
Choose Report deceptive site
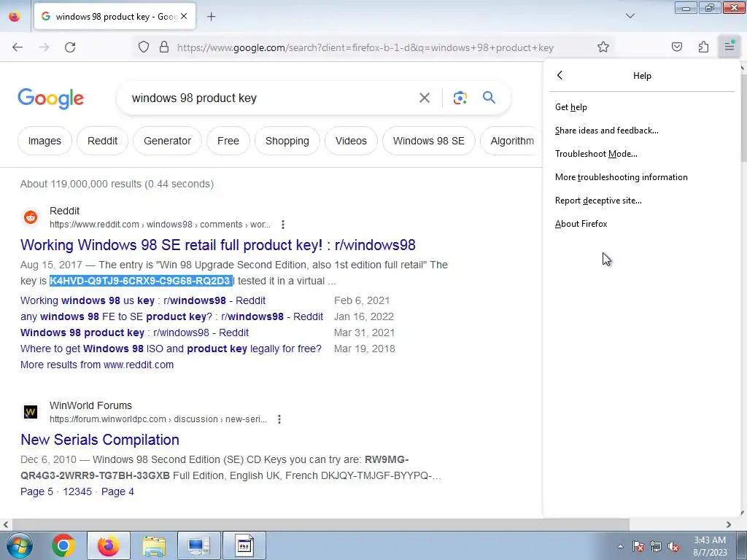(642, 201)
